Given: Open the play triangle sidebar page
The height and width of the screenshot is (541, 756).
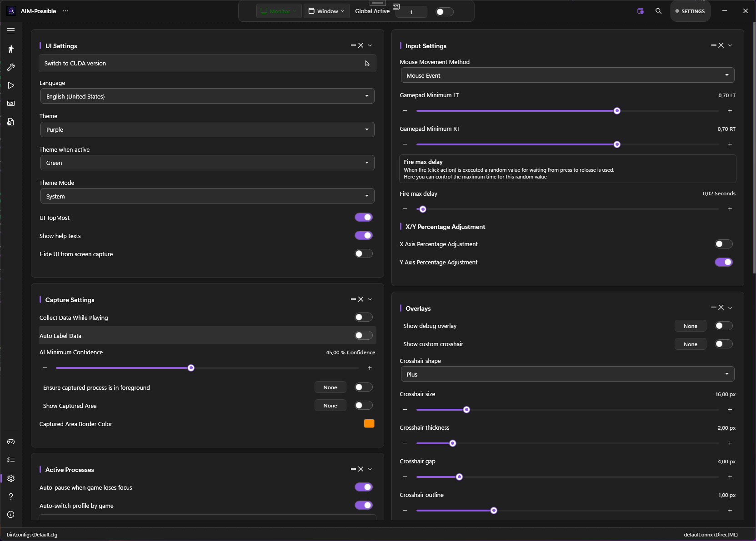Looking at the screenshot, I should coord(11,85).
